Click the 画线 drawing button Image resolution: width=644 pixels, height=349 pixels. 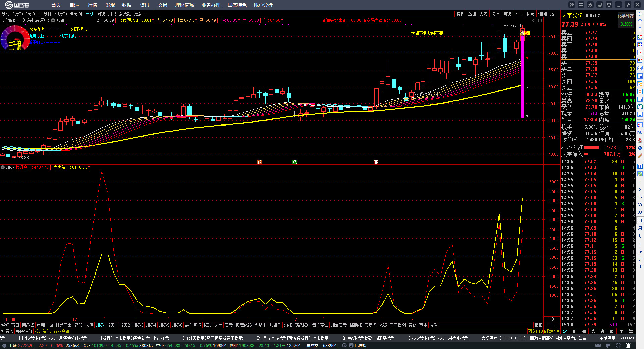tap(507, 14)
